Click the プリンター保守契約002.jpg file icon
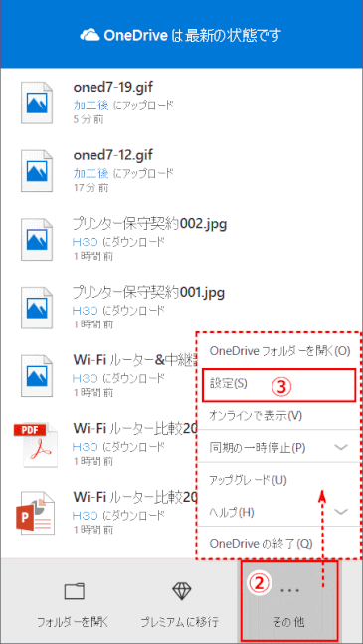The image size is (363, 644). pos(37,240)
